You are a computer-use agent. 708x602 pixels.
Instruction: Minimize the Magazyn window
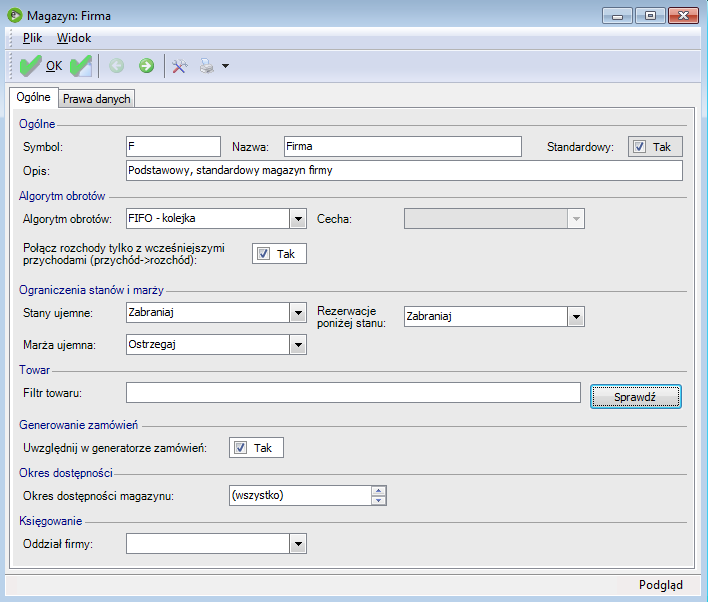point(617,16)
